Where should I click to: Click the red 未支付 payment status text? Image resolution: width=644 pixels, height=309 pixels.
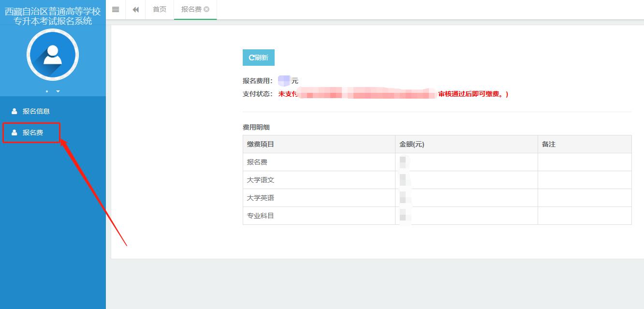pos(288,94)
